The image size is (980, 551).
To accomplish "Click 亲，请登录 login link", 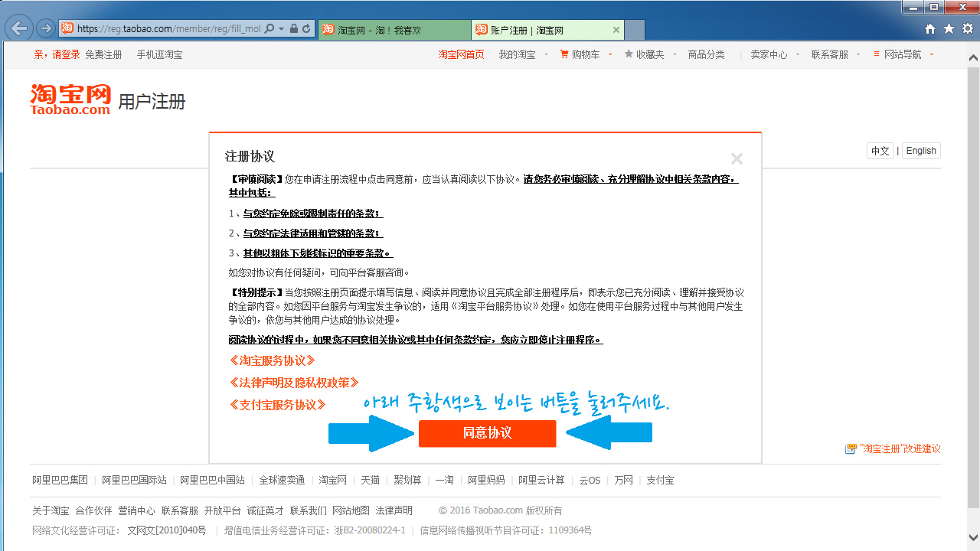I will point(57,54).
